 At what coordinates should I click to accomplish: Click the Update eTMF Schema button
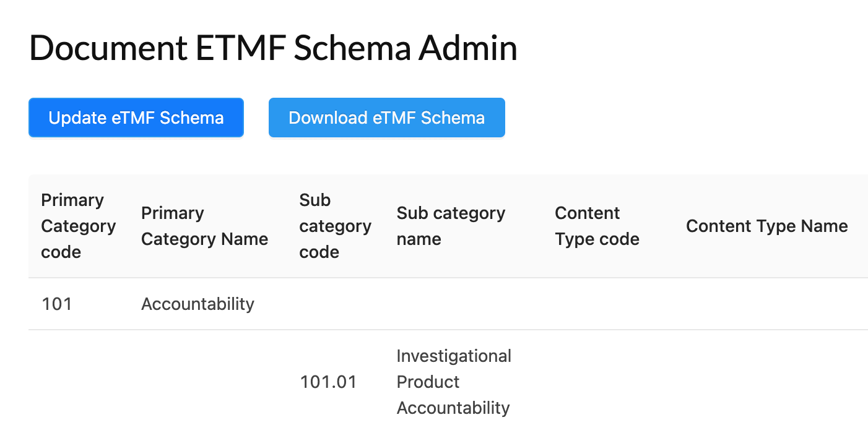136,118
